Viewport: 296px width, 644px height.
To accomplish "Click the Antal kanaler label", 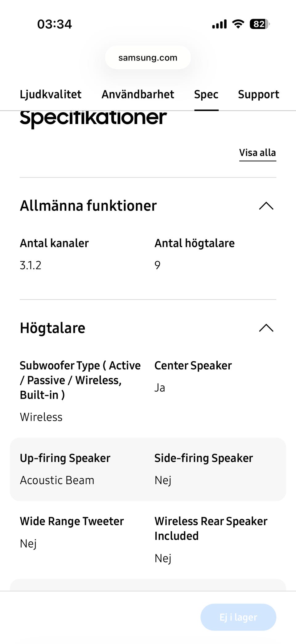I will click(x=54, y=243).
